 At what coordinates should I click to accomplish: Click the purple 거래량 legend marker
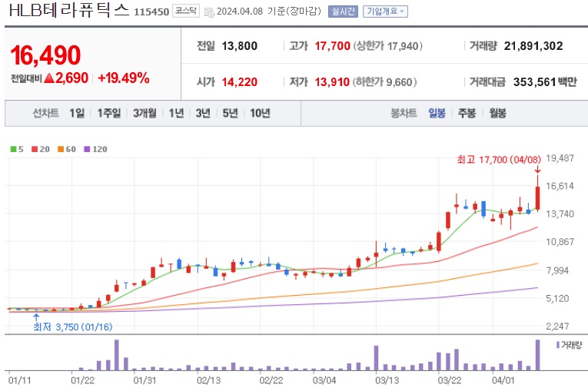pos(558,344)
